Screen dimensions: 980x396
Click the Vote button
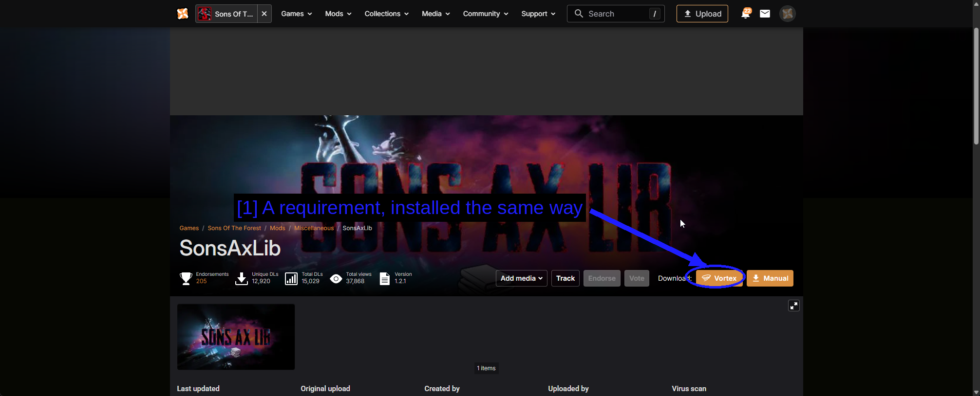637,278
